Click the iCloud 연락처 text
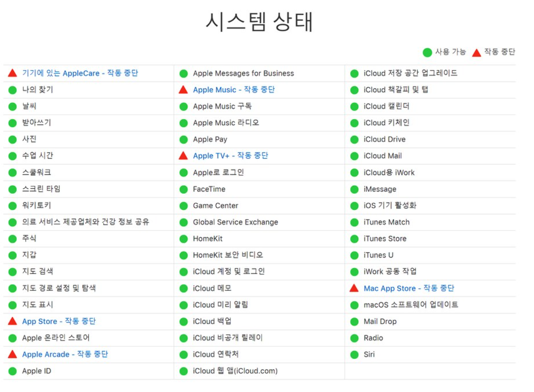The height and width of the screenshot is (392, 534). point(216,354)
